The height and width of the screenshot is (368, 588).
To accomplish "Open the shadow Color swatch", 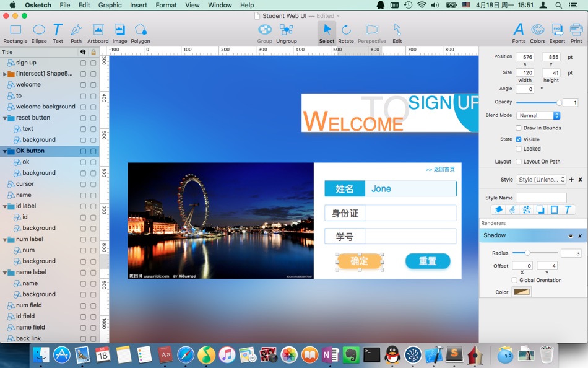I will coord(522,292).
